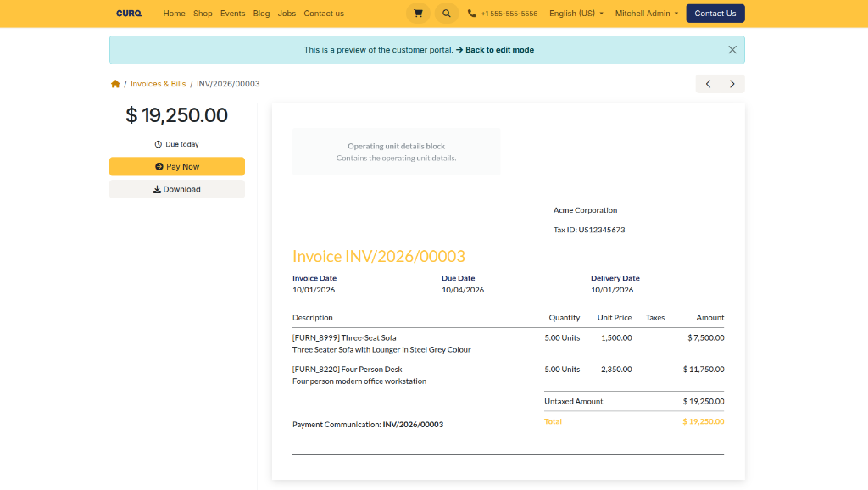Click the search magnifier icon

[446, 14]
